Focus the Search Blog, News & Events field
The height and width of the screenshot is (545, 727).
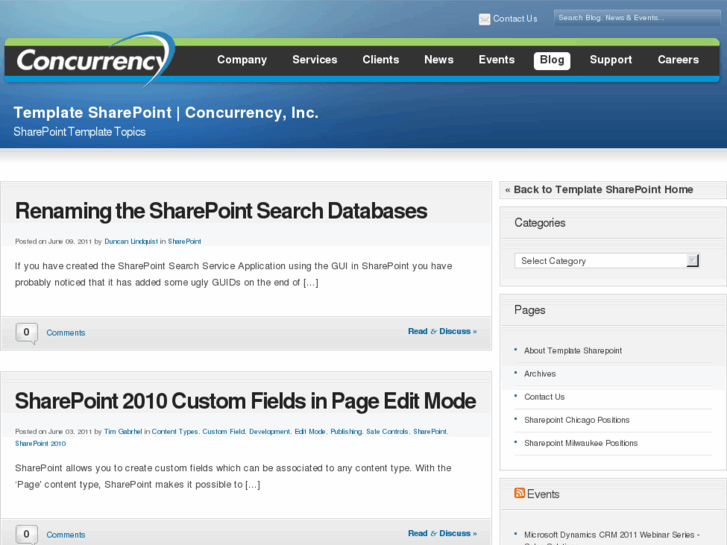637,18
